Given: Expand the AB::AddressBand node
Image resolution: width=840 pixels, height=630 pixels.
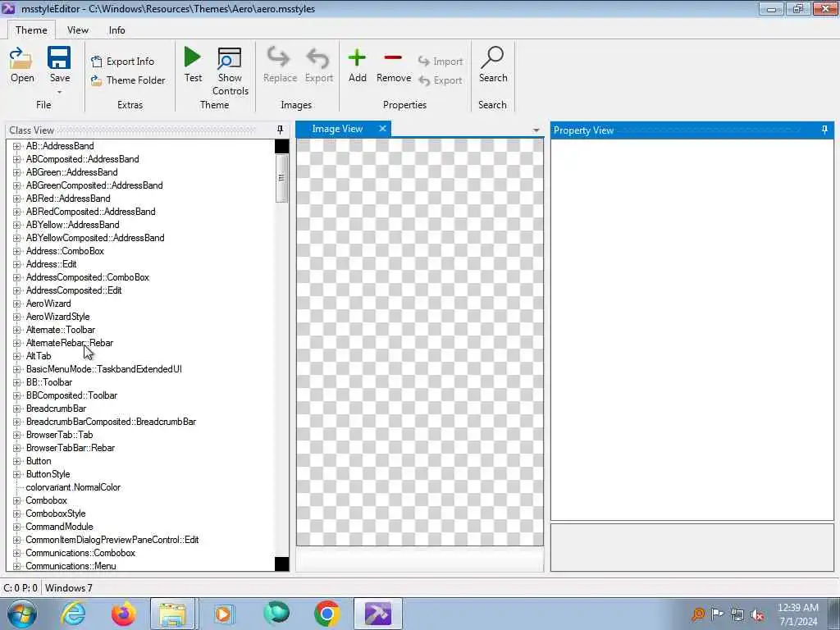Looking at the screenshot, I should (16, 146).
